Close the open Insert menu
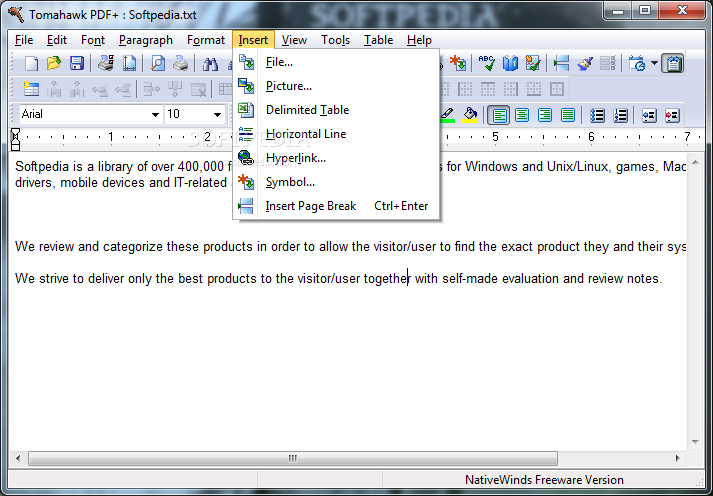Viewport: 713px width, 496px height. click(x=253, y=40)
